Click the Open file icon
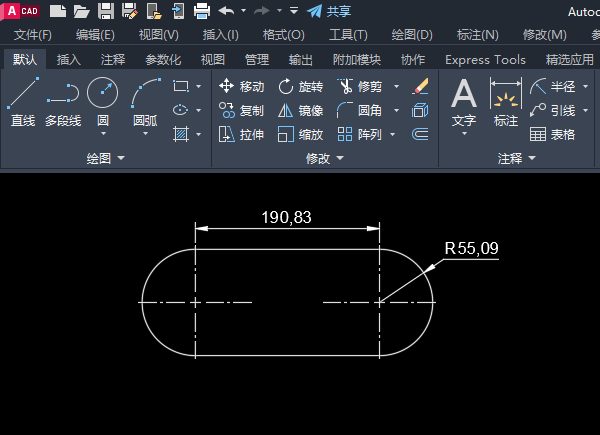 [x=82, y=11]
